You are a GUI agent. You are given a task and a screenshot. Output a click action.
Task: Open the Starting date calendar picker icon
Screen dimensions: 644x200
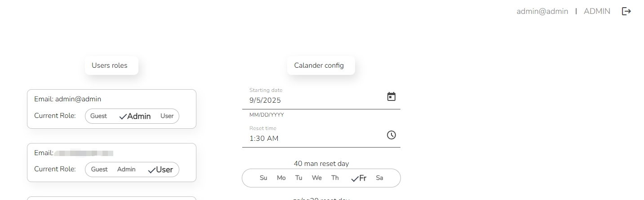[x=391, y=96]
